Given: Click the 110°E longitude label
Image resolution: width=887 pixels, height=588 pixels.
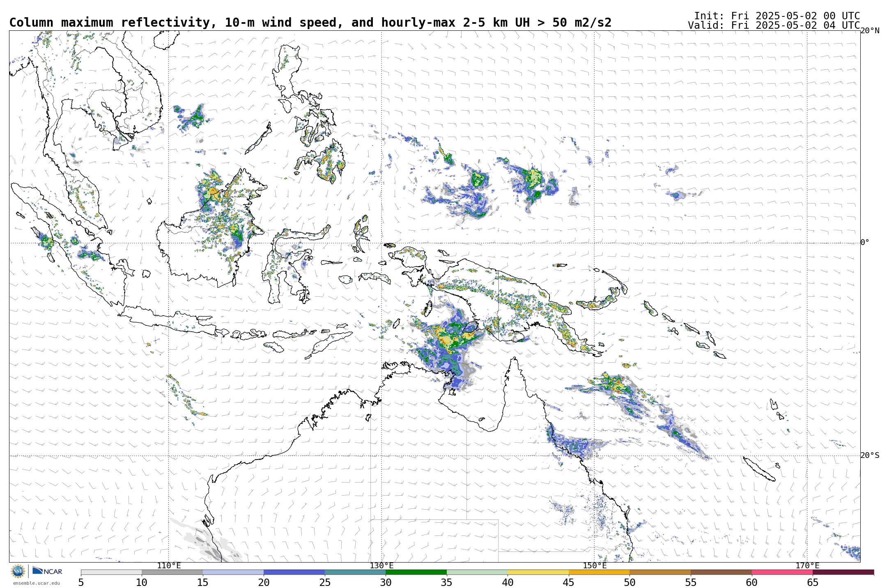Looking at the screenshot, I should click(x=169, y=565).
